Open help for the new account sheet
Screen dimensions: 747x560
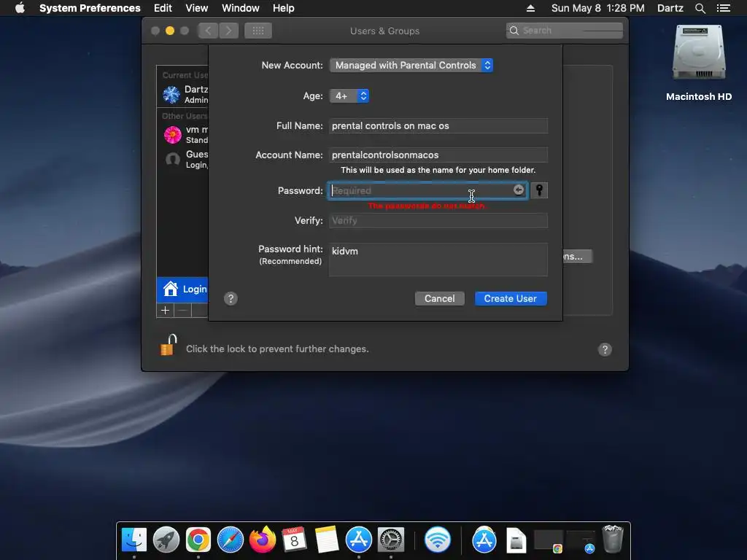click(x=231, y=298)
